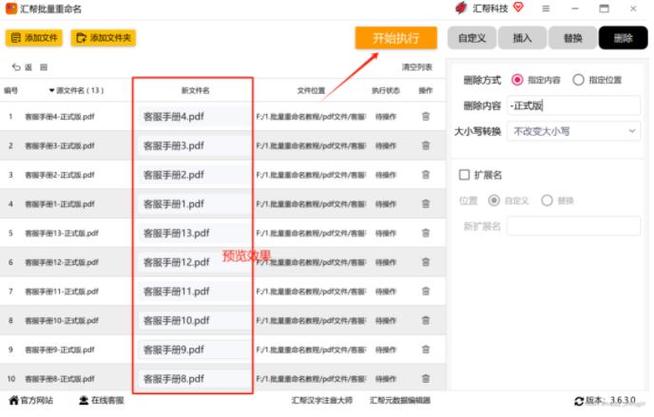
Task: Delete row 3 客服手册2 with trash icon
Action: pyautogui.click(x=425, y=175)
